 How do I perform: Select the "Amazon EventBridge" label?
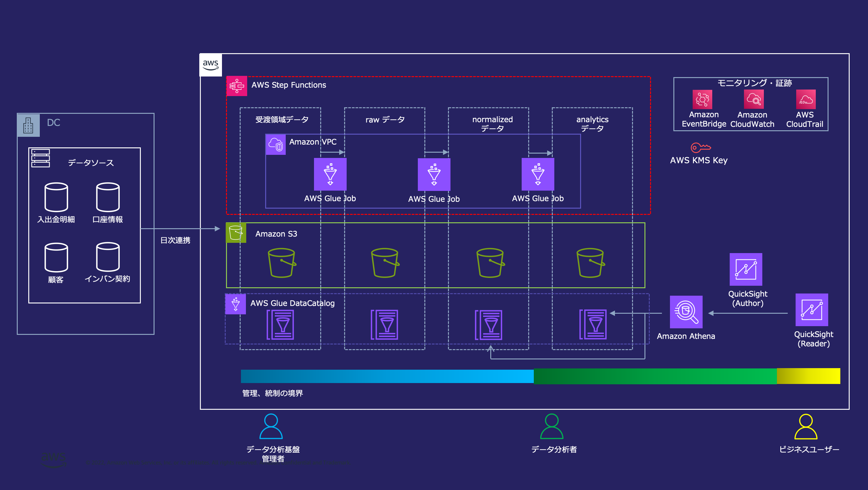[704, 119]
